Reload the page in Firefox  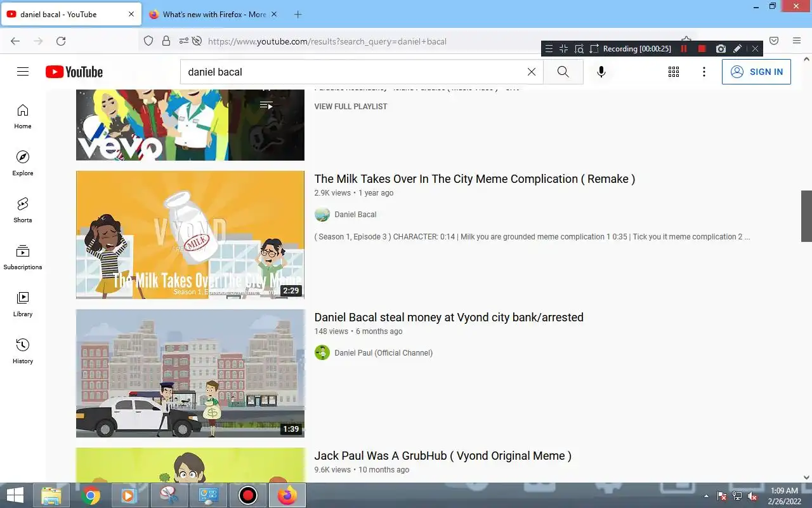pyautogui.click(x=61, y=41)
